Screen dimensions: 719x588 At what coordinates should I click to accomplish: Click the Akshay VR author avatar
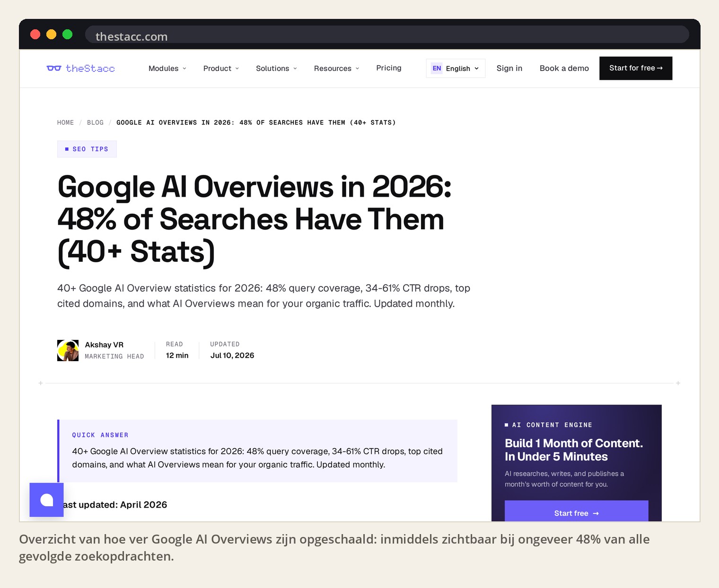[x=68, y=350]
